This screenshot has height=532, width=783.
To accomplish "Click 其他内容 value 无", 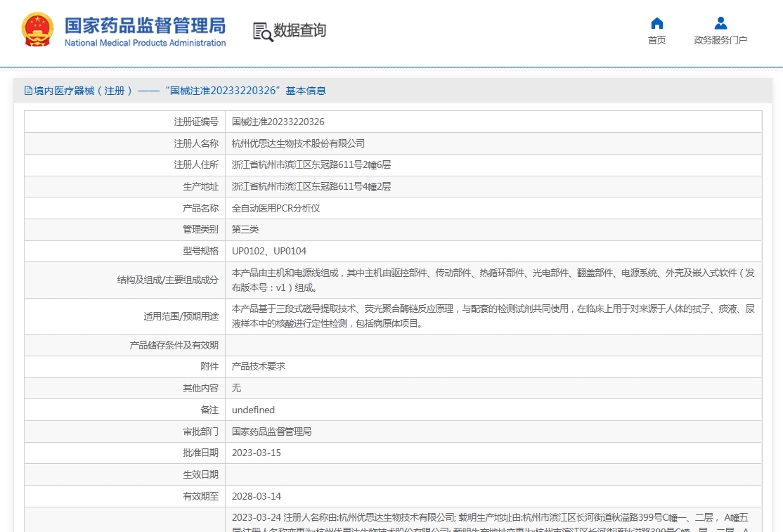I will 236,388.
